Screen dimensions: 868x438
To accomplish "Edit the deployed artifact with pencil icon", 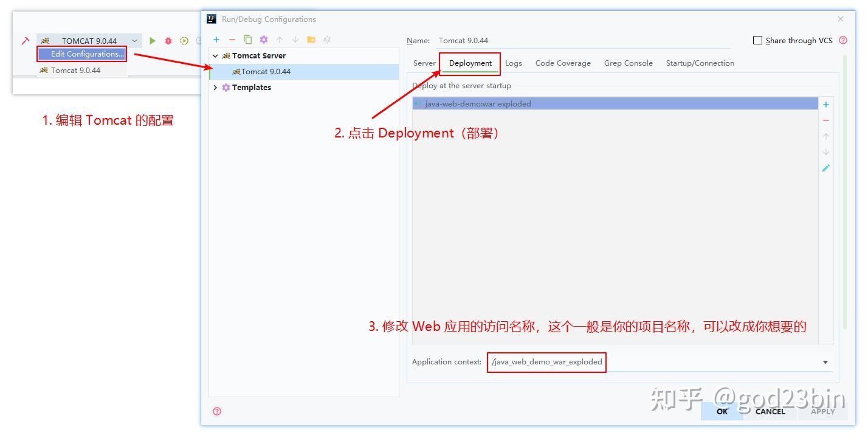I will tap(825, 167).
